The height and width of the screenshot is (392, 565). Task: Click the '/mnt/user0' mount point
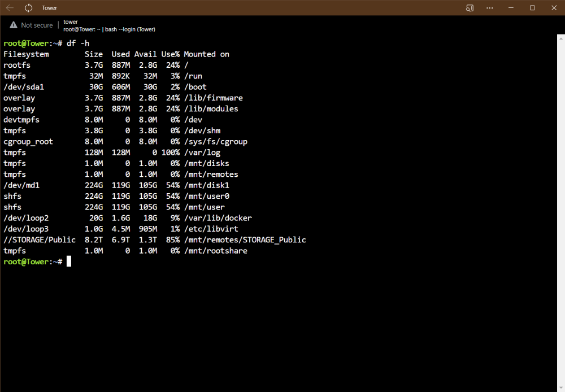tap(206, 196)
